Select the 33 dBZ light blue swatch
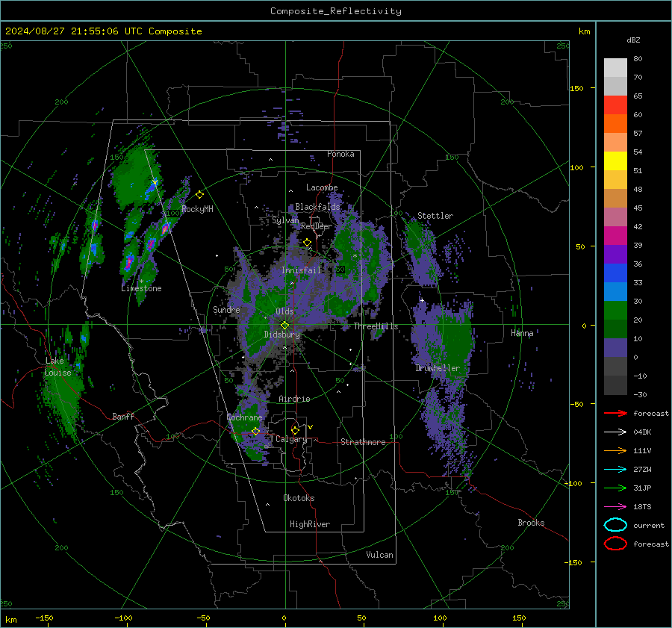 (x=615, y=291)
